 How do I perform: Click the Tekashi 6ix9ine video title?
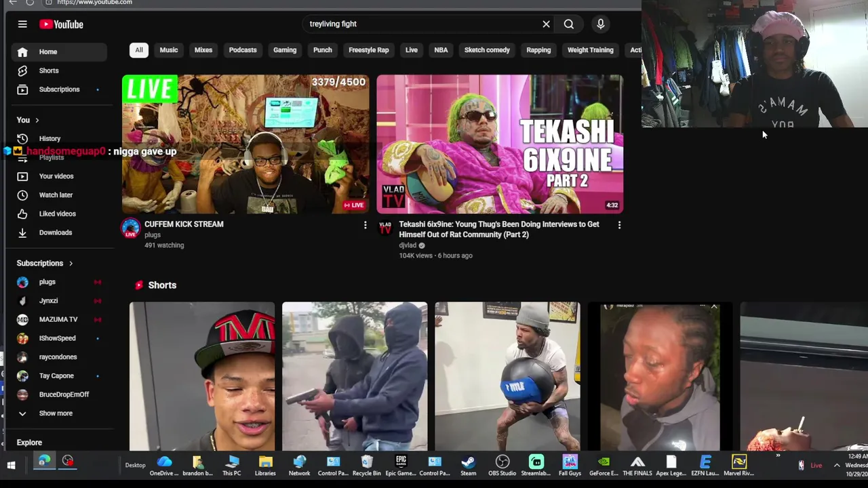point(499,229)
